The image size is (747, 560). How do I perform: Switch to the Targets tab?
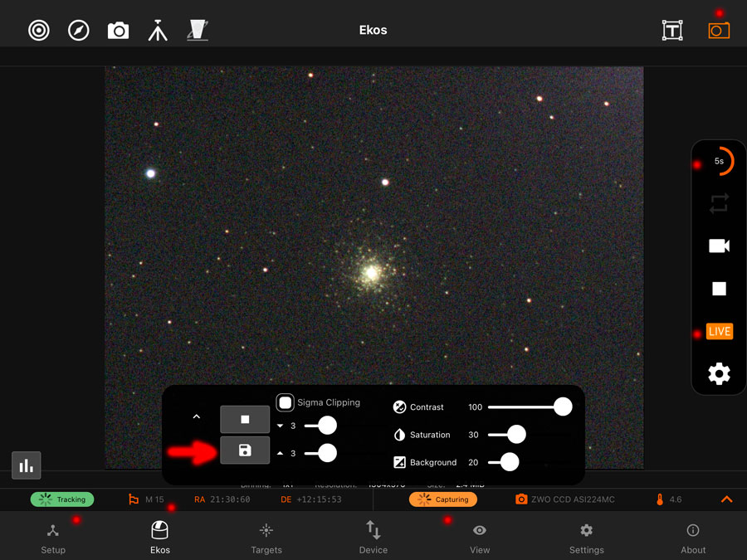tap(266, 538)
